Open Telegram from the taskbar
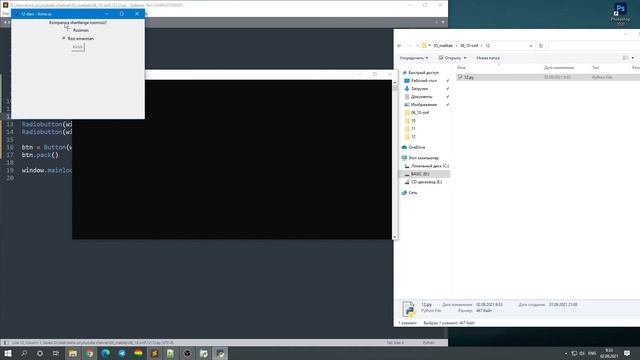 pyautogui.click(x=122, y=353)
